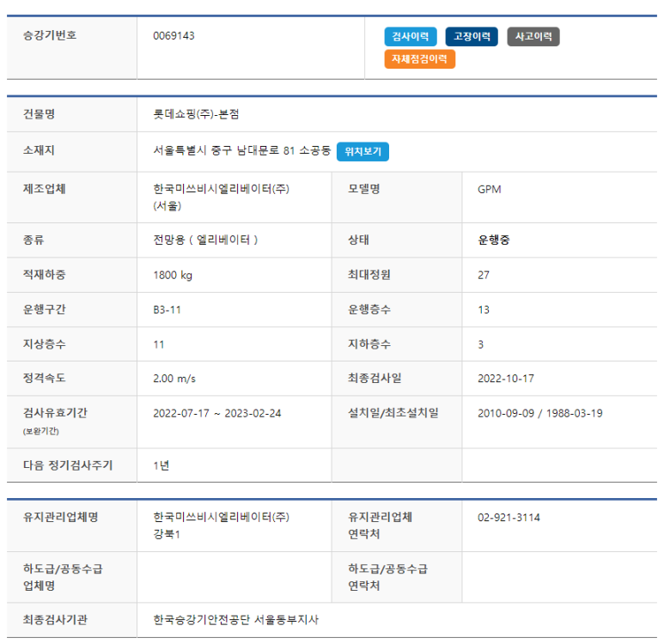Select the 지상층수 value 11
The width and height of the screenshot is (664, 644).
(x=159, y=344)
